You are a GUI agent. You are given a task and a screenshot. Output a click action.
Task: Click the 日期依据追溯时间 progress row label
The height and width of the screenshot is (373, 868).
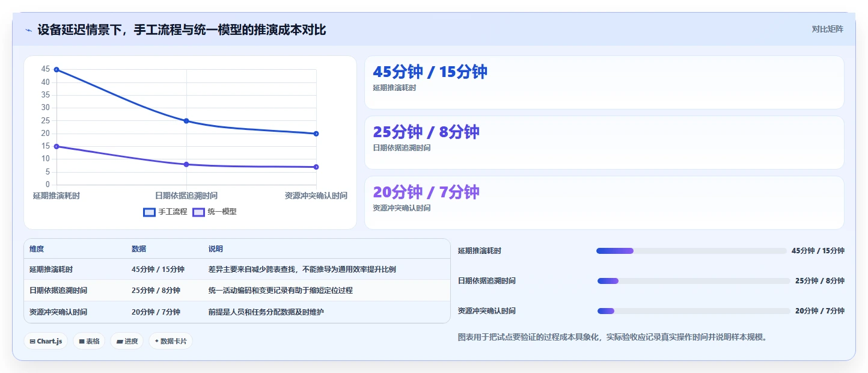click(x=487, y=281)
